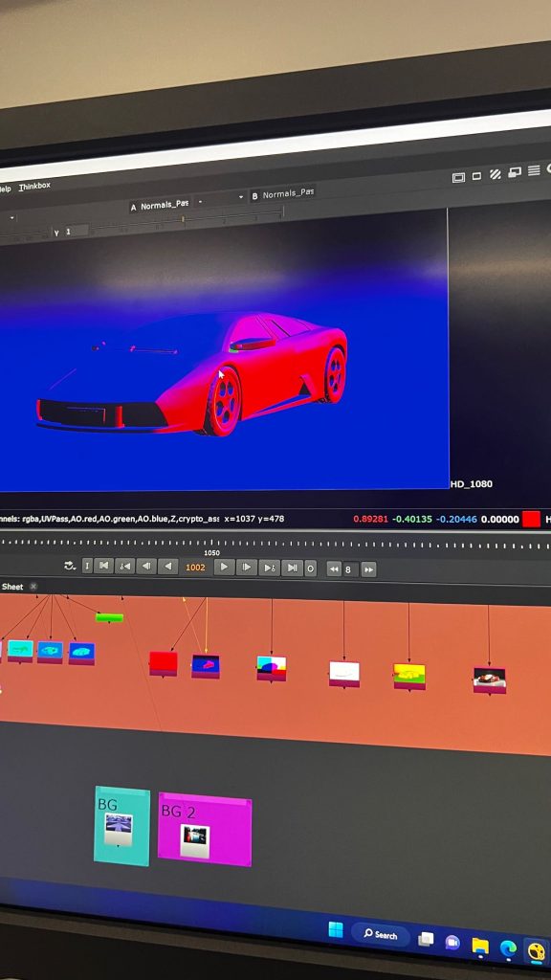Open the wipe compositing mode dropdown
Viewport: 551px width, 980px height.
click(219, 201)
